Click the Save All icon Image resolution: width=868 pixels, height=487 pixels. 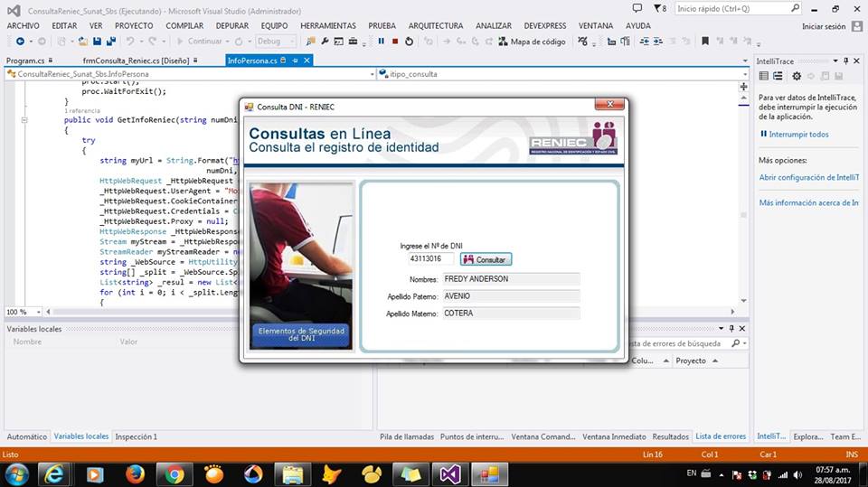110,42
